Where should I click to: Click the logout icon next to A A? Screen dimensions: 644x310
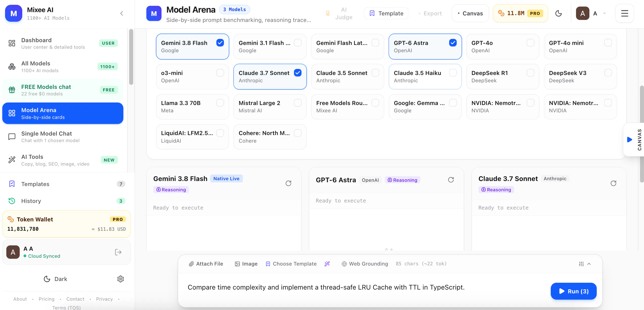pos(118,252)
